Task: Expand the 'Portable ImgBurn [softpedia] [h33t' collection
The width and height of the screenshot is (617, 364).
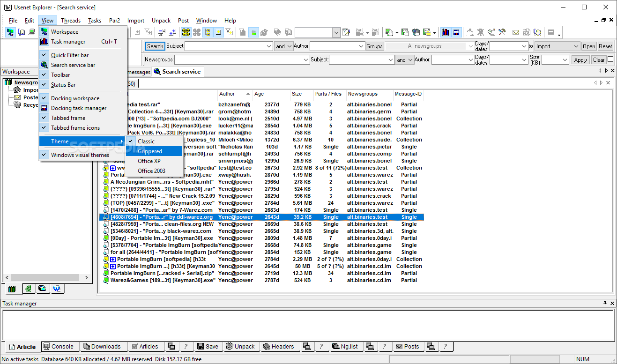Action: coord(113,259)
